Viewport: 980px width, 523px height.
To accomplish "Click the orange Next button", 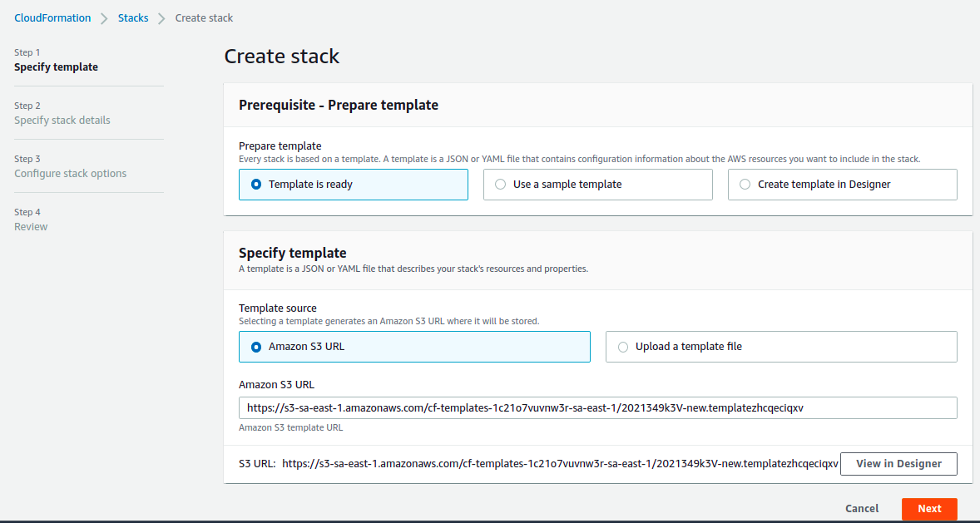I will [929, 509].
